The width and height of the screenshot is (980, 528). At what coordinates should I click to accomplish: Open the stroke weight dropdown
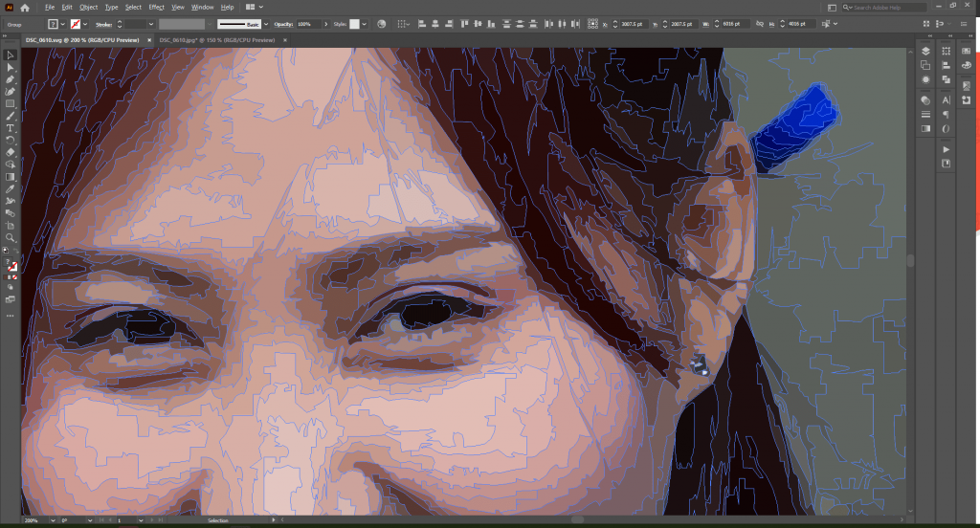click(150, 24)
